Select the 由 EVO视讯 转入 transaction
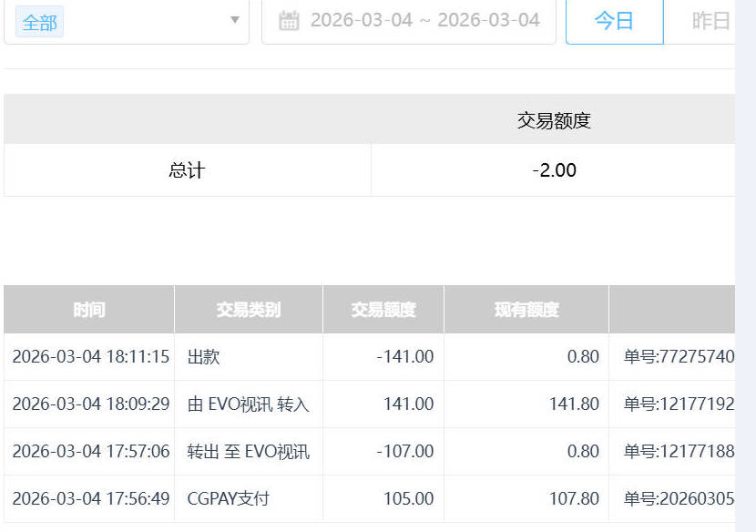 [x=249, y=404]
